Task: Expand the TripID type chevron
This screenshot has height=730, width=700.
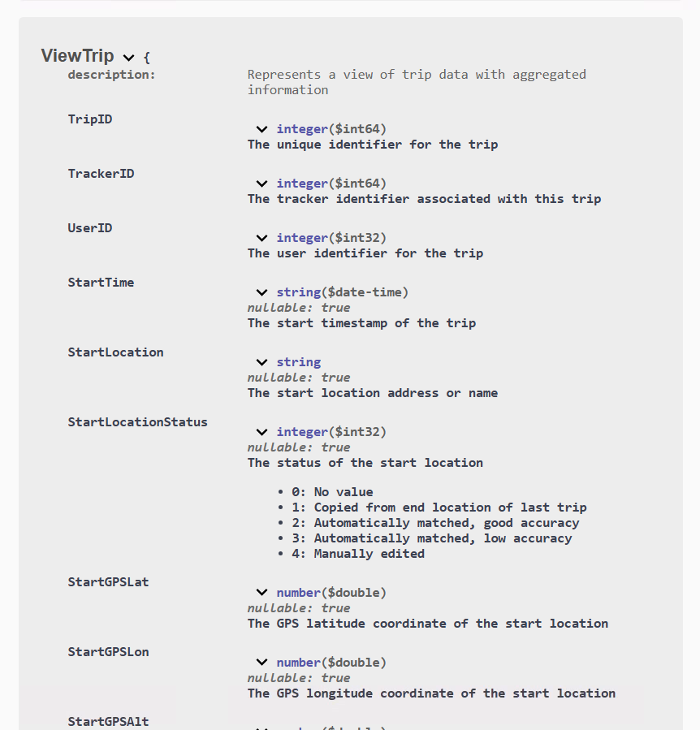Action: point(261,129)
